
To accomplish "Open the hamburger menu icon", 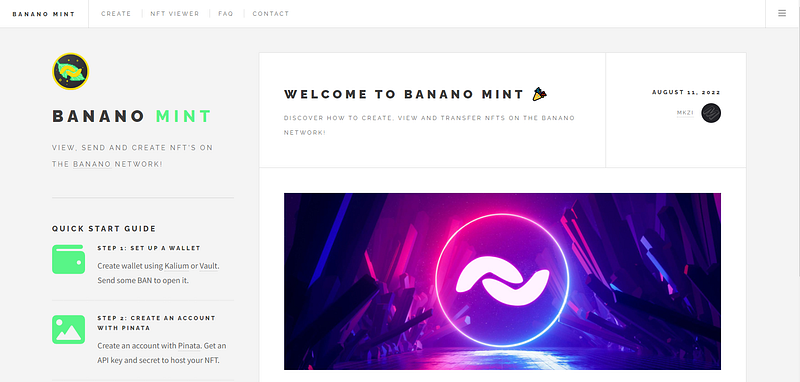I will click(x=782, y=13).
